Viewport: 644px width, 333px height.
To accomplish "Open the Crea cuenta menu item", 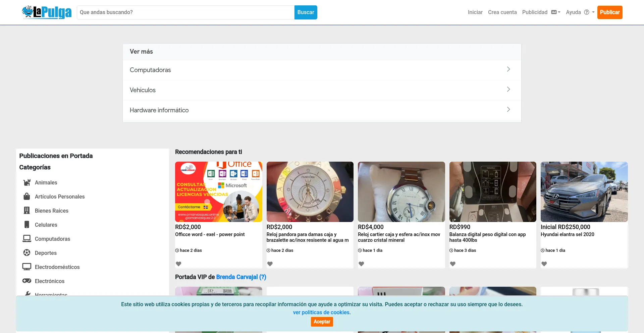I will click(x=502, y=12).
